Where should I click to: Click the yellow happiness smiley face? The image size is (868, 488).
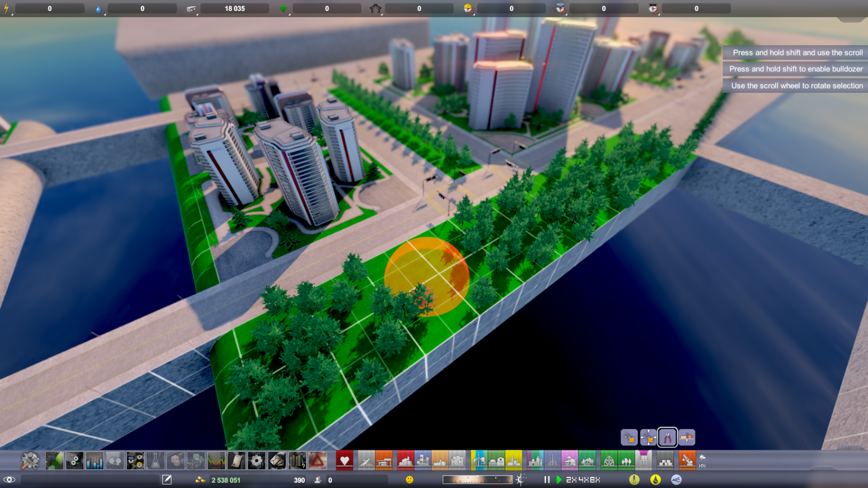tap(409, 479)
